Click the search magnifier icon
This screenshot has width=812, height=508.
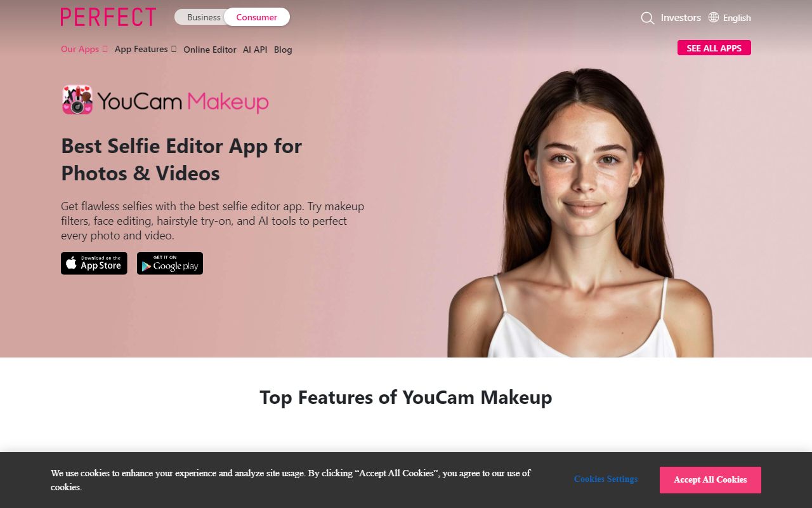(x=647, y=18)
